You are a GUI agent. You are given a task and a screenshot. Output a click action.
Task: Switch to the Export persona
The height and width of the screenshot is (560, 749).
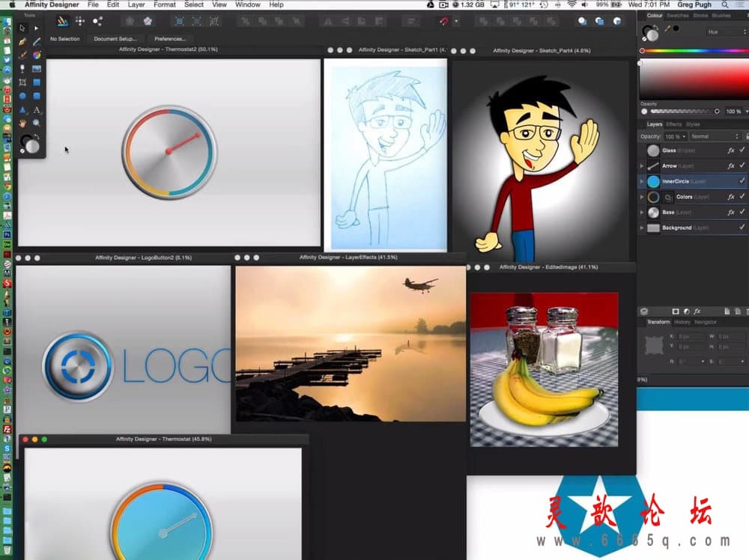[x=97, y=21]
